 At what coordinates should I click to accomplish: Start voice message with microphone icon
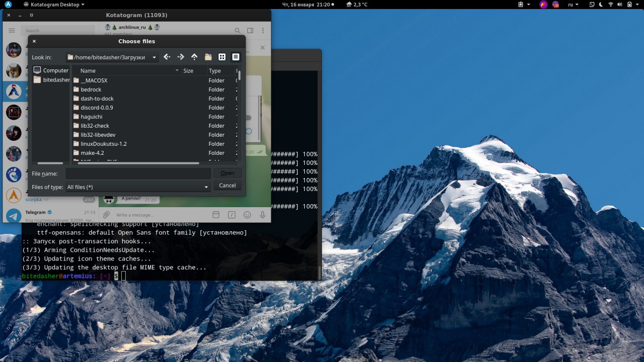pos(263,215)
